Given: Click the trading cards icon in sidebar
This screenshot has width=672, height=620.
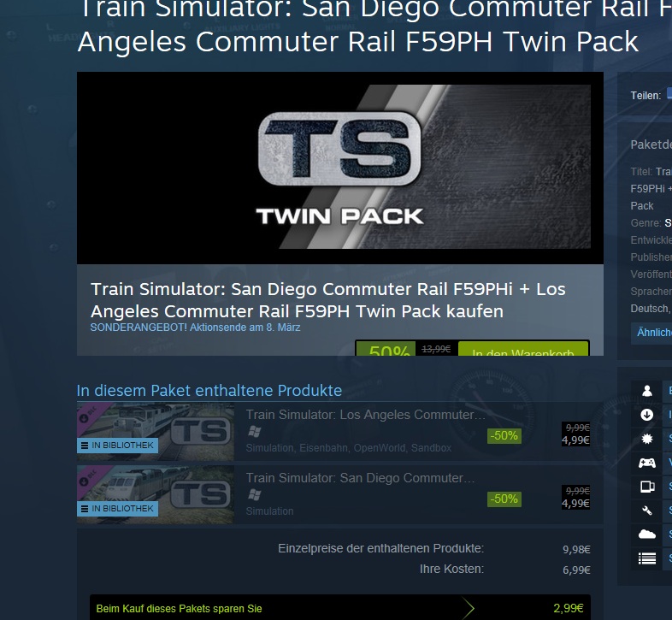Looking at the screenshot, I should 646,487.
